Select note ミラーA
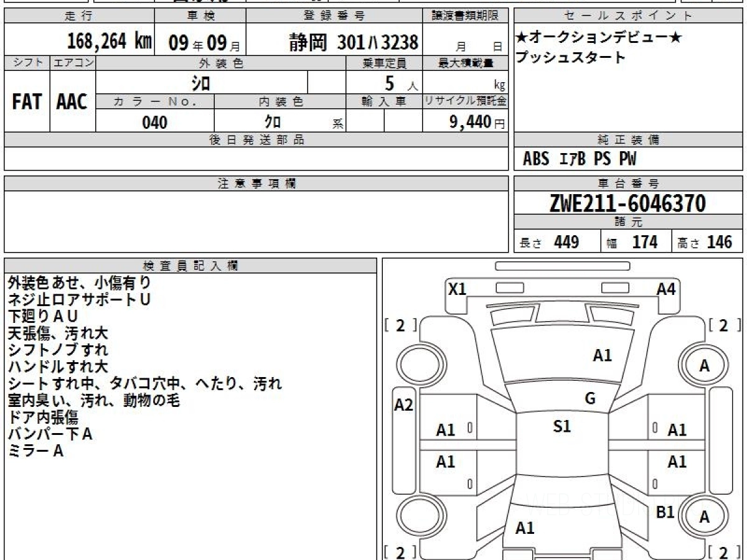The width and height of the screenshot is (747, 560). [x=35, y=451]
